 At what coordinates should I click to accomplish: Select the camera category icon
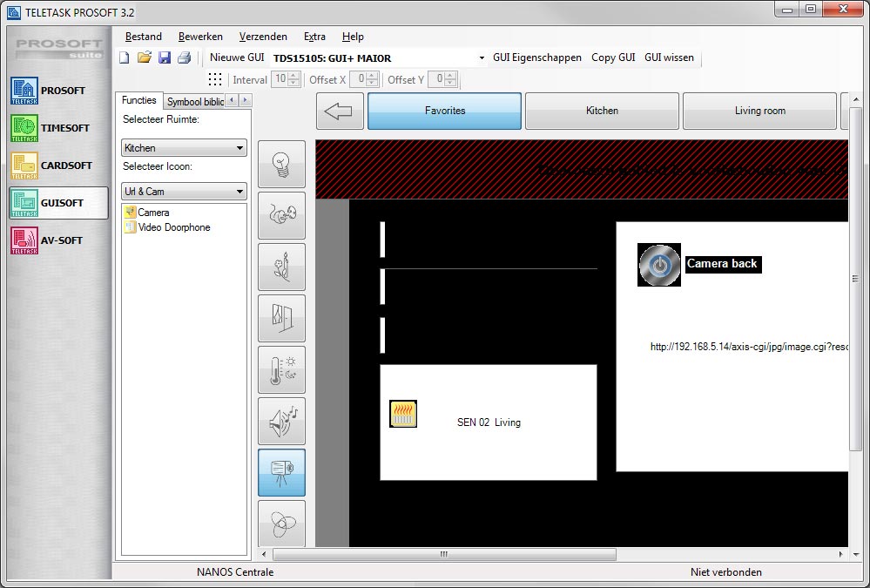pos(281,473)
